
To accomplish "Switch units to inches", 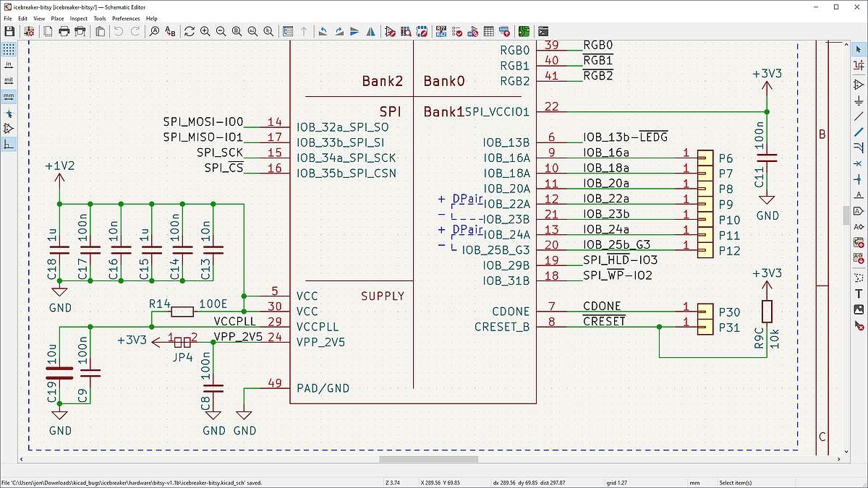I will (9, 65).
